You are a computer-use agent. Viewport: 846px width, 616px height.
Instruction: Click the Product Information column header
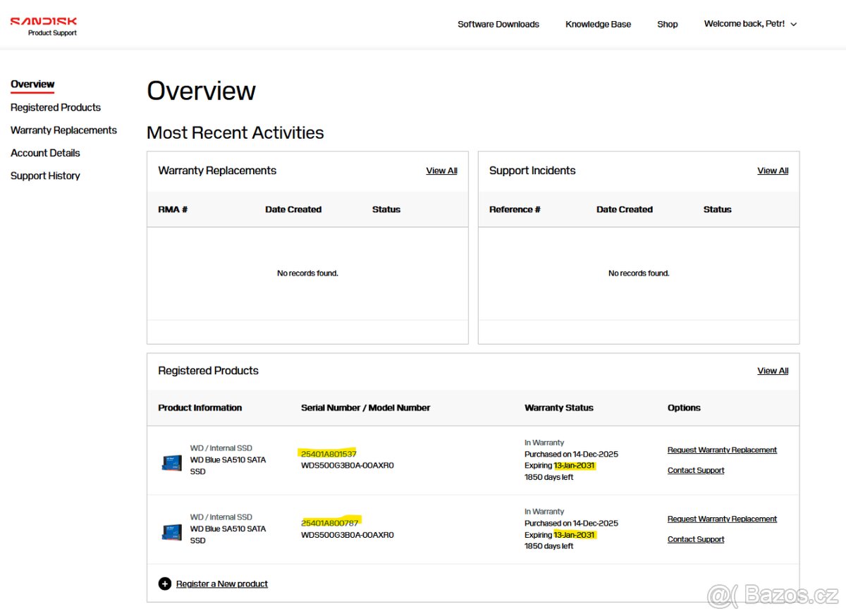tap(200, 407)
